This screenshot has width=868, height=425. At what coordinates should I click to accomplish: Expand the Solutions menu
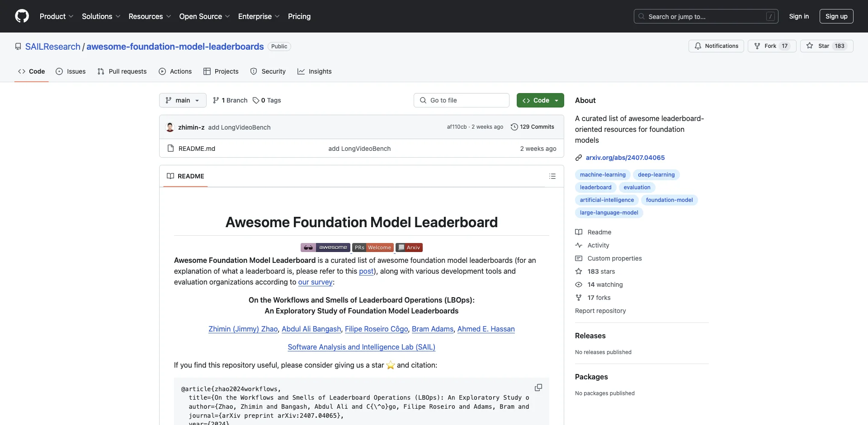tap(101, 16)
